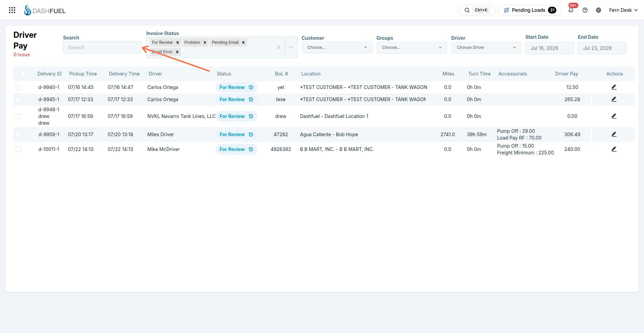Click Freight Minimum : 225.00 accessorial
Viewport: 644px width, 333px height.
click(525, 153)
